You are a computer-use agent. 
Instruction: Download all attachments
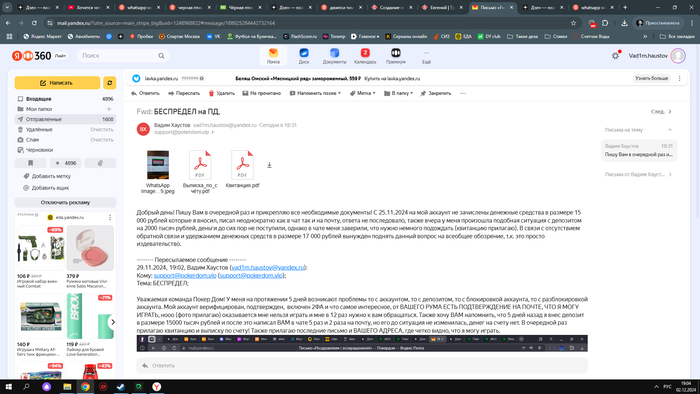pos(269,165)
